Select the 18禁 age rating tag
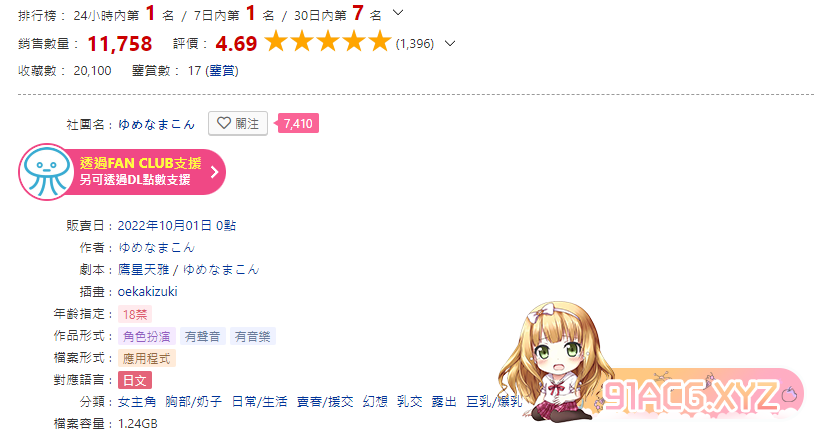 pyautogui.click(x=134, y=314)
